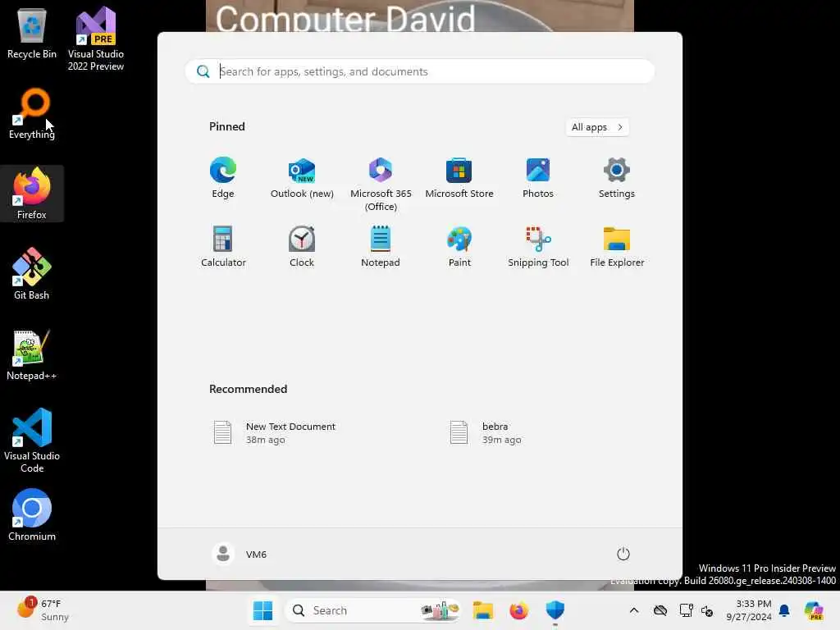Image resolution: width=840 pixels, height=630 pixels.
Task: Open the power options button
Action: (623, 554)
